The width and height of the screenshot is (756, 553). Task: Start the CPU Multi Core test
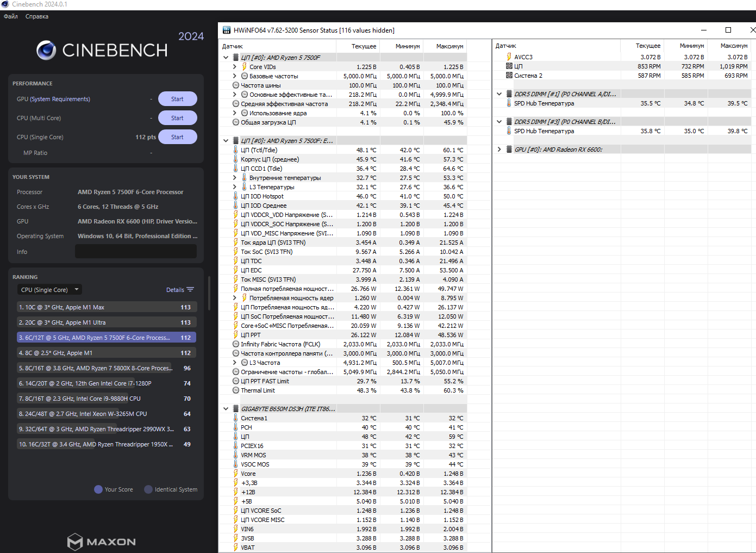coord(177,118)
